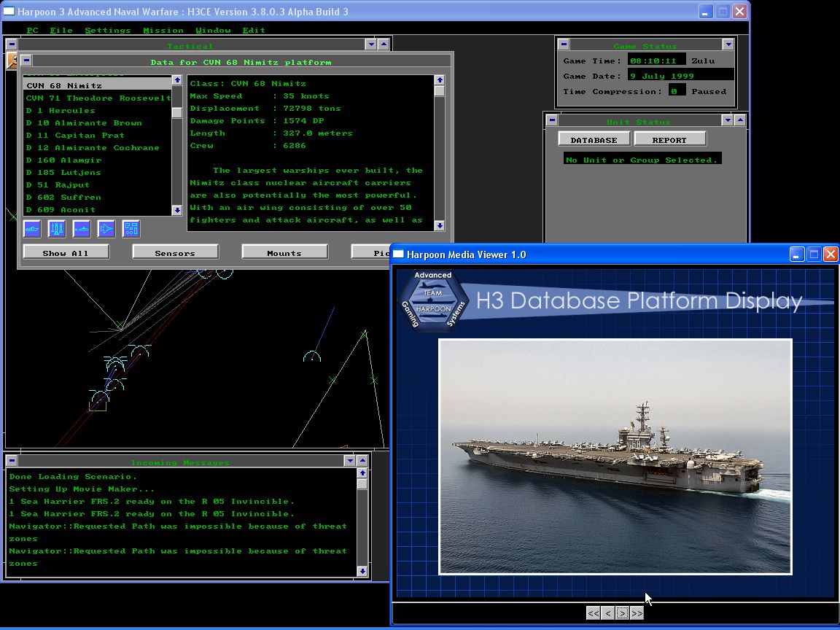Click the Sensors button

[x=175, y=252]
